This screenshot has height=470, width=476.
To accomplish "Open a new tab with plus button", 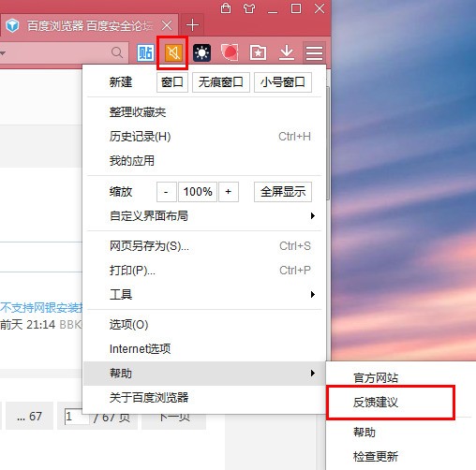I will 192,25.
